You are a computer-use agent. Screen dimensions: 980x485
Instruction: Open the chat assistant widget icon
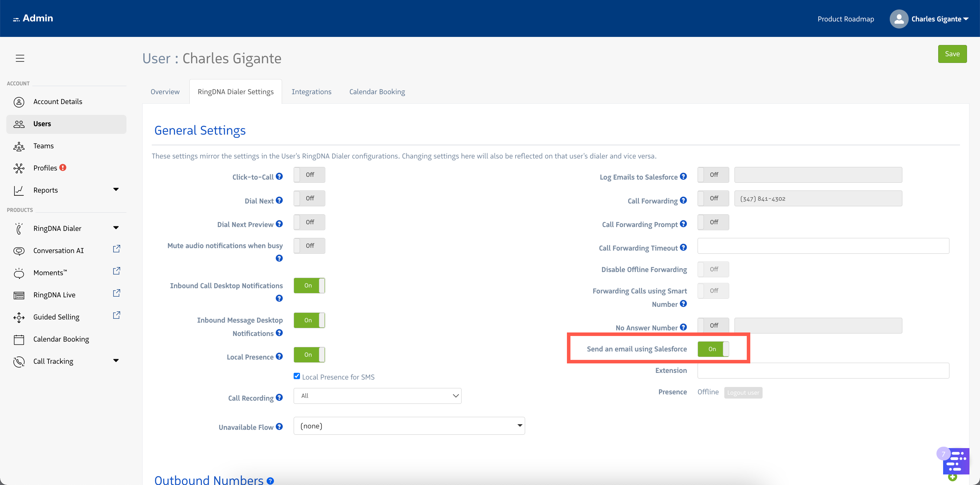point(956,461)
